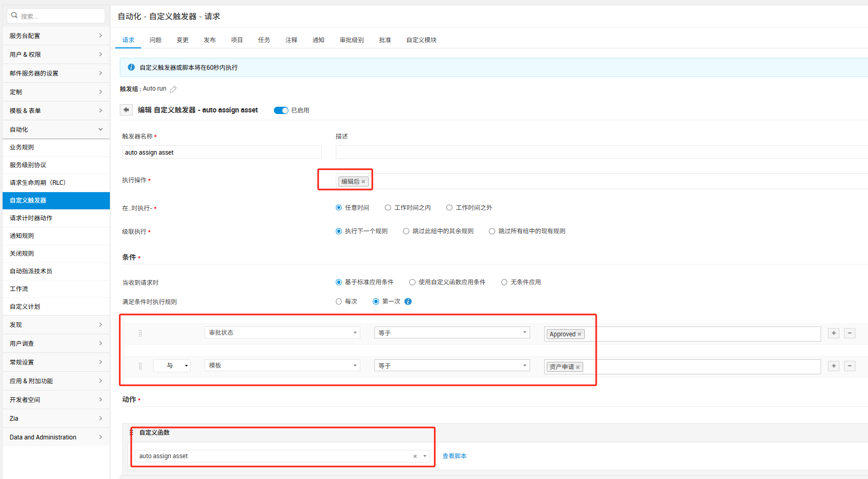Click the back arrow beside the editor title
868x479 pixels.
pyautogui.click(x=126, y=110)
